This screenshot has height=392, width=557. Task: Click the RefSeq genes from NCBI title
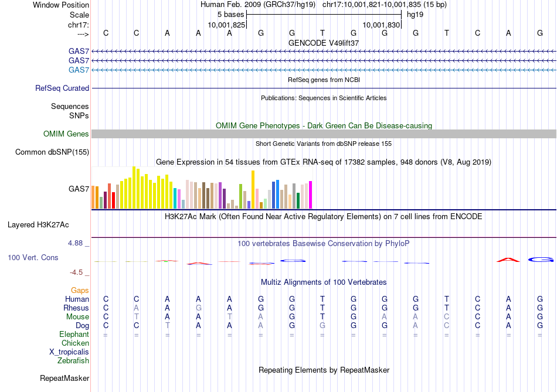coord(324,80)
